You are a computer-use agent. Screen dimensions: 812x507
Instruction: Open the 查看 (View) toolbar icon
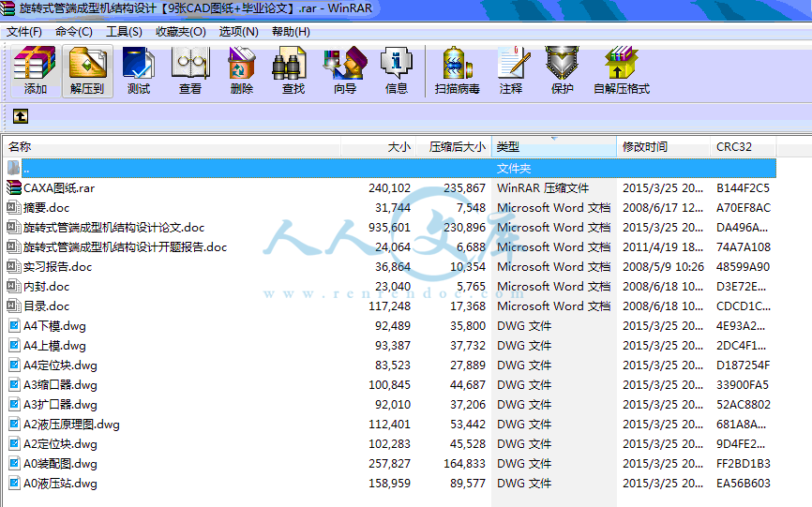pos(190,63)
